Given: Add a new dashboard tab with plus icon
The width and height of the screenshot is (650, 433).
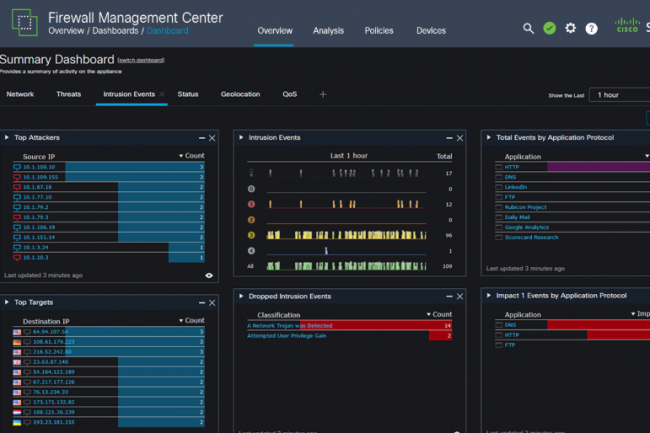Looking at the screenshot, I should 322,95.
